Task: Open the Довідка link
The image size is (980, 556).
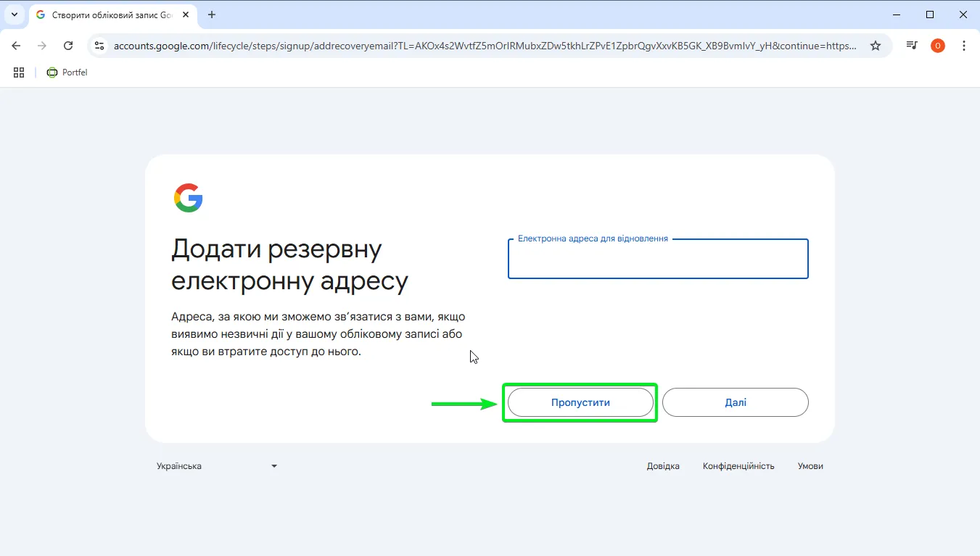Action: [x=663, y=466]
